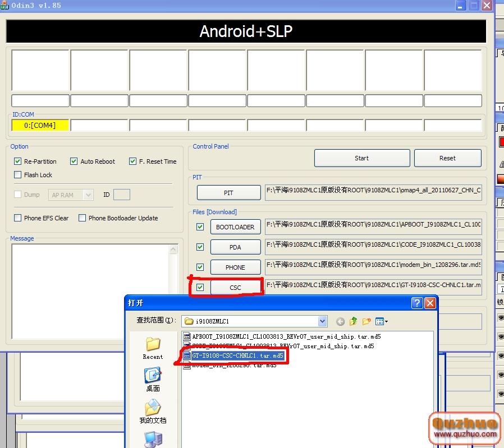Viewport: 504px width, 448px height.
Task: Enable the Flash Lock checkbox
Action: 17,175
